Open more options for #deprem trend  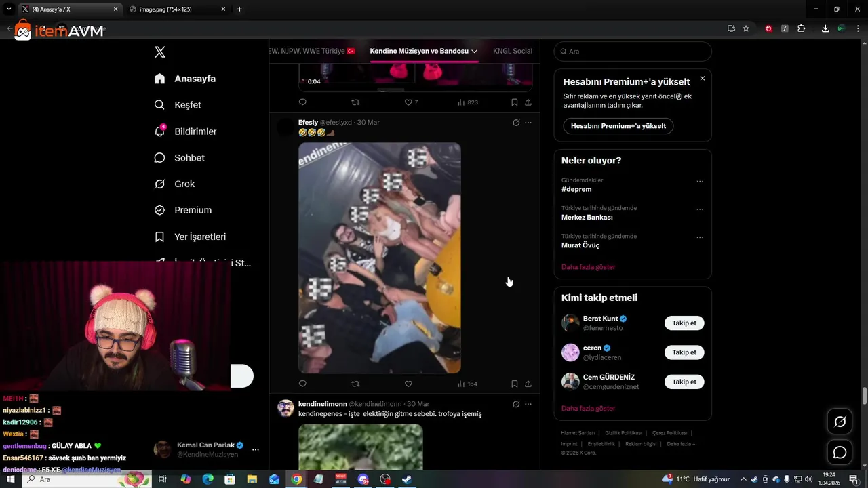click(700, 182)
